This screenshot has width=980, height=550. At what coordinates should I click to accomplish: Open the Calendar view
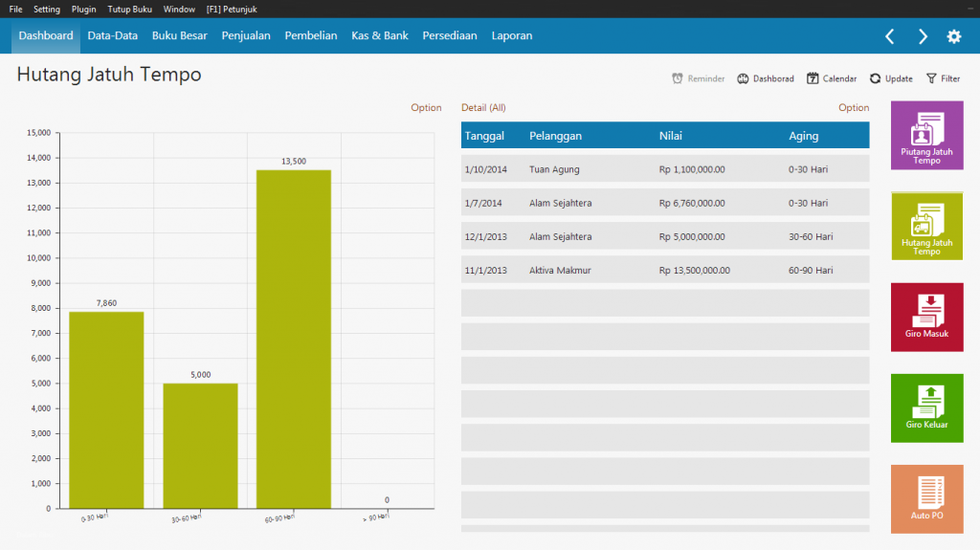[832, 78]
